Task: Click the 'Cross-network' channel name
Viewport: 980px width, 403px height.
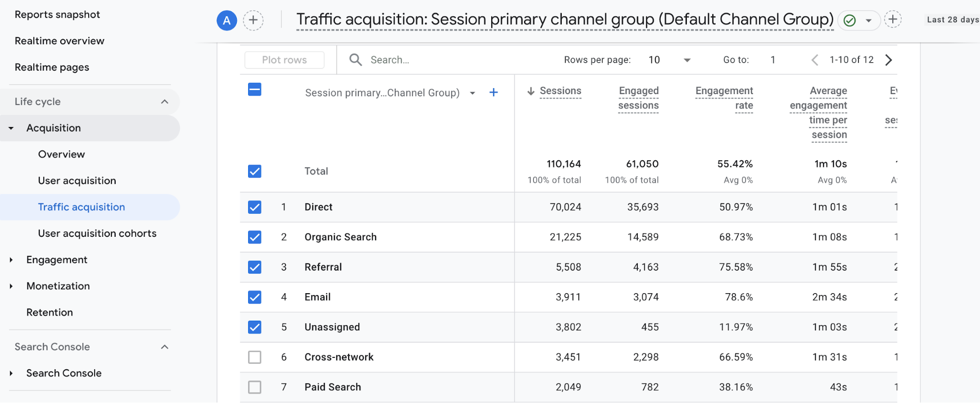Action: pos(339,357)
